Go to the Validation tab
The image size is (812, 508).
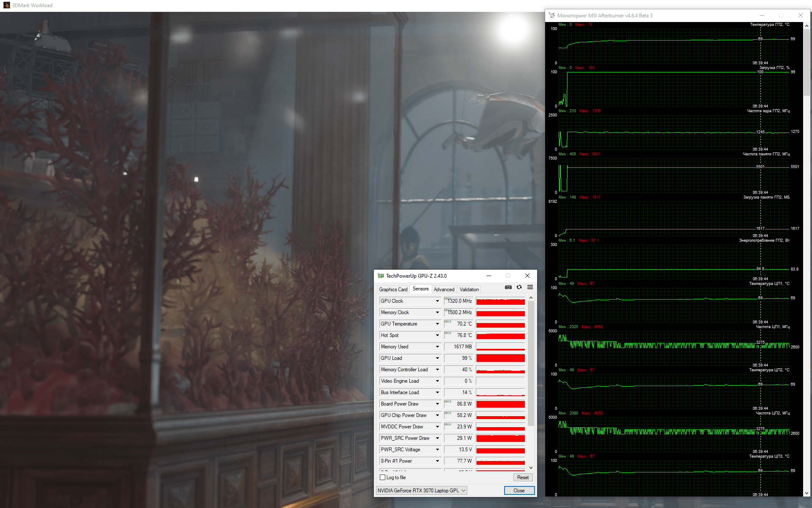point(469,290)
